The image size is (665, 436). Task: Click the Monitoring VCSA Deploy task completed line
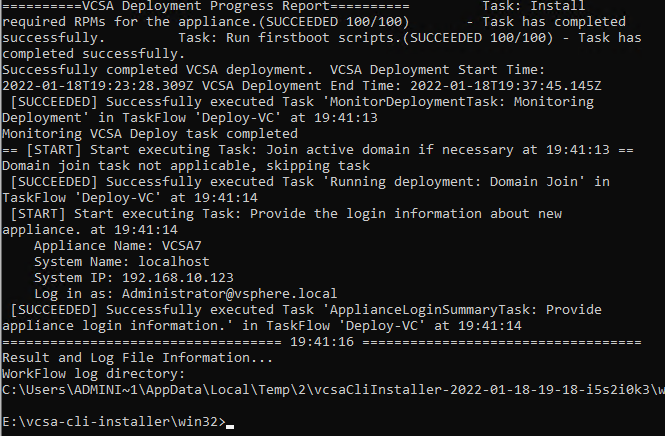[150, 134]
